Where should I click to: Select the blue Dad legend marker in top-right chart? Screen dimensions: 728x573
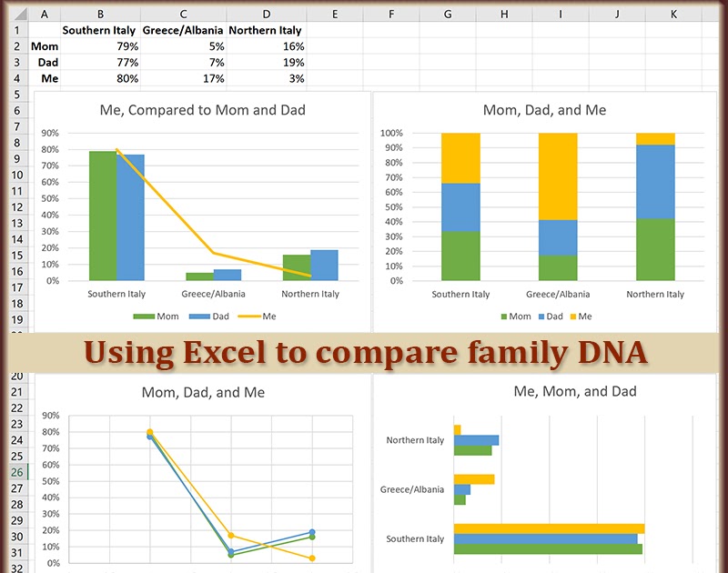[x=541, y=316]
